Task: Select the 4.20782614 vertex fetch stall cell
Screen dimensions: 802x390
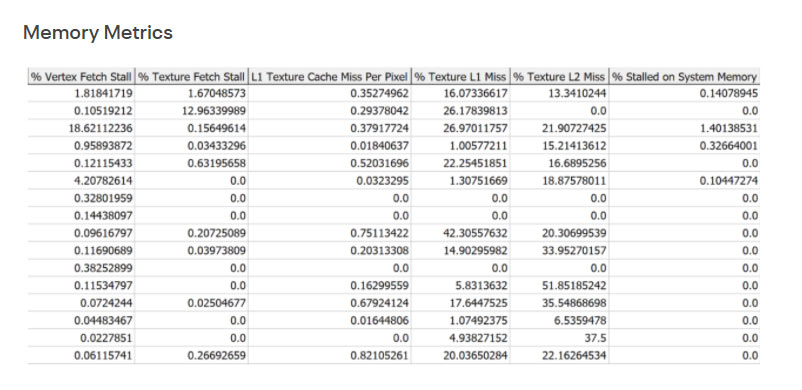Action: coord(81,181)
